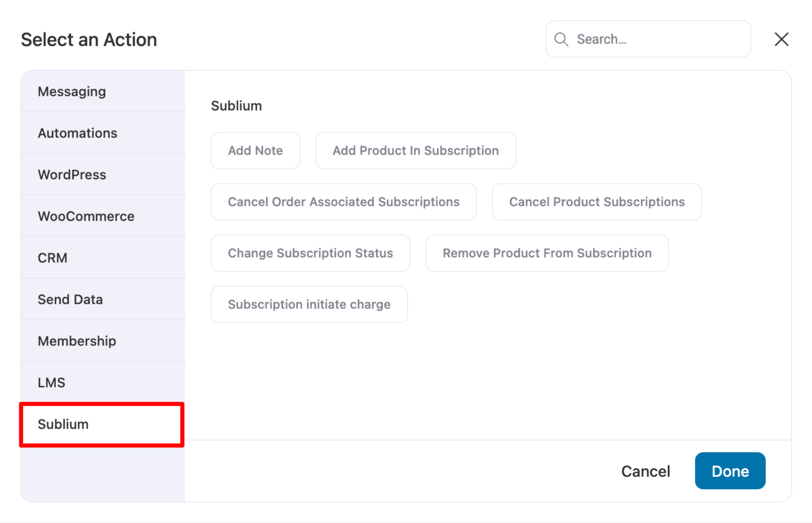Choose Cancel Order Associated Subscriptions
The width and height of the screenshot is (812, 523).
[344, 202]
